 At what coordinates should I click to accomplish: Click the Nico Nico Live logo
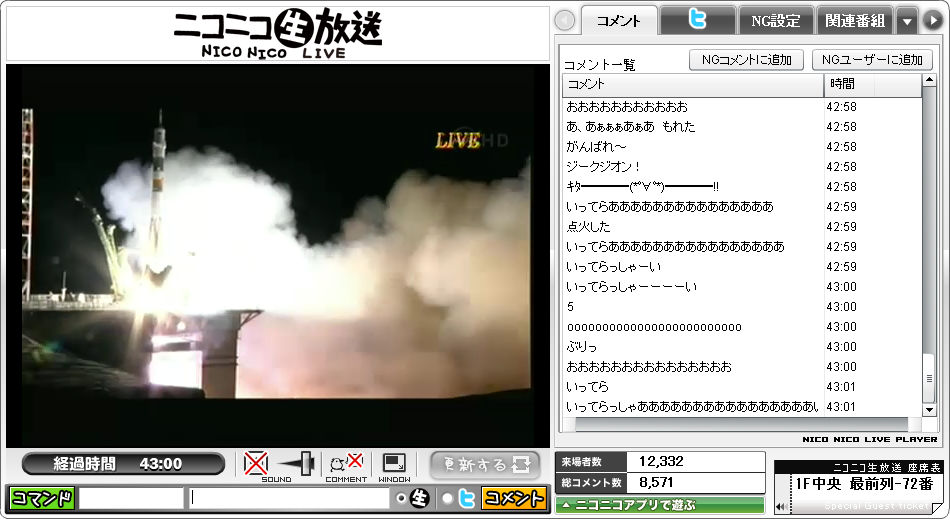[277, 33]
